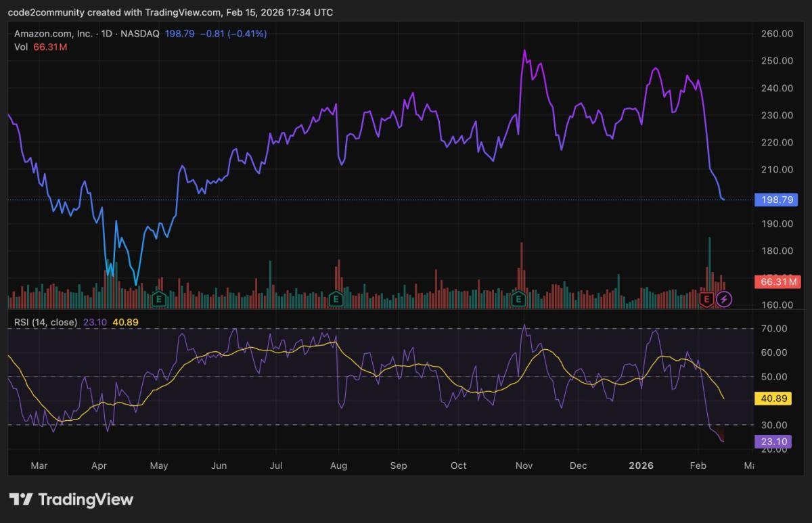The width and height of the screenshot is (812, 523).
Task: Click the purple lightning bolt event icon
Action: (x=724, y=298)
